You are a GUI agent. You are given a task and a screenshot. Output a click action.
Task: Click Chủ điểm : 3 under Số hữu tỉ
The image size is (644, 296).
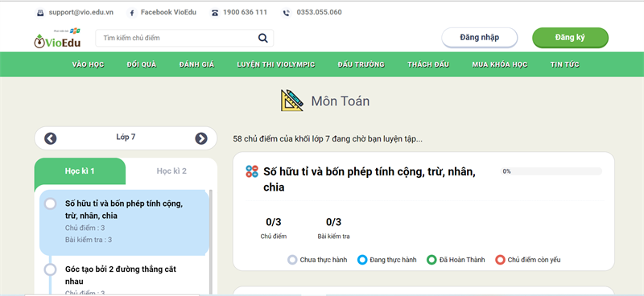(x=85, y=228)
